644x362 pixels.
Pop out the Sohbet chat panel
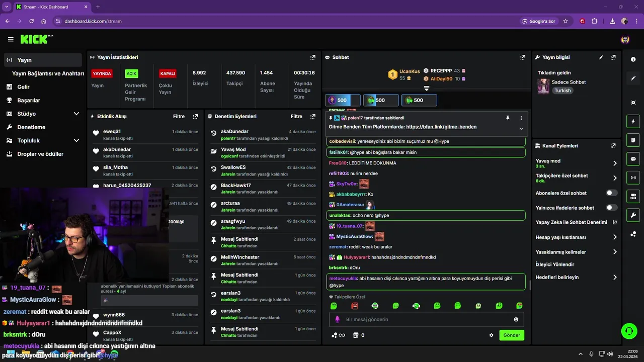click(x=523, y=57)
